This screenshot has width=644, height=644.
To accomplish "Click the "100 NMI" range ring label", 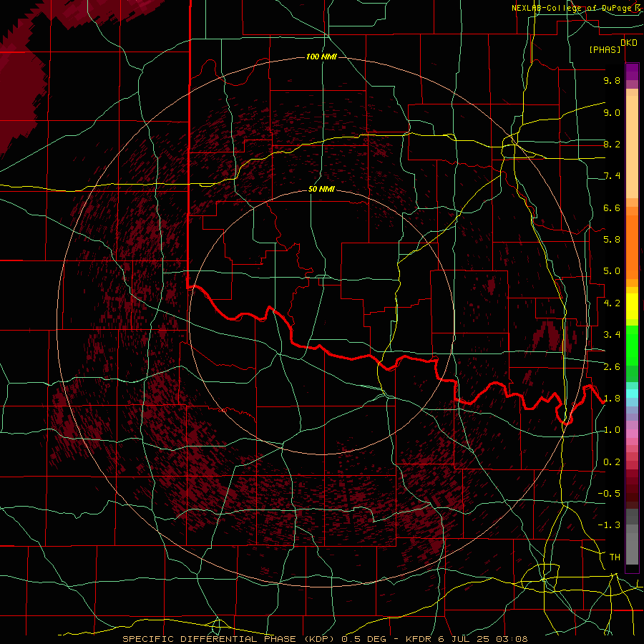I will pos(321,57).
